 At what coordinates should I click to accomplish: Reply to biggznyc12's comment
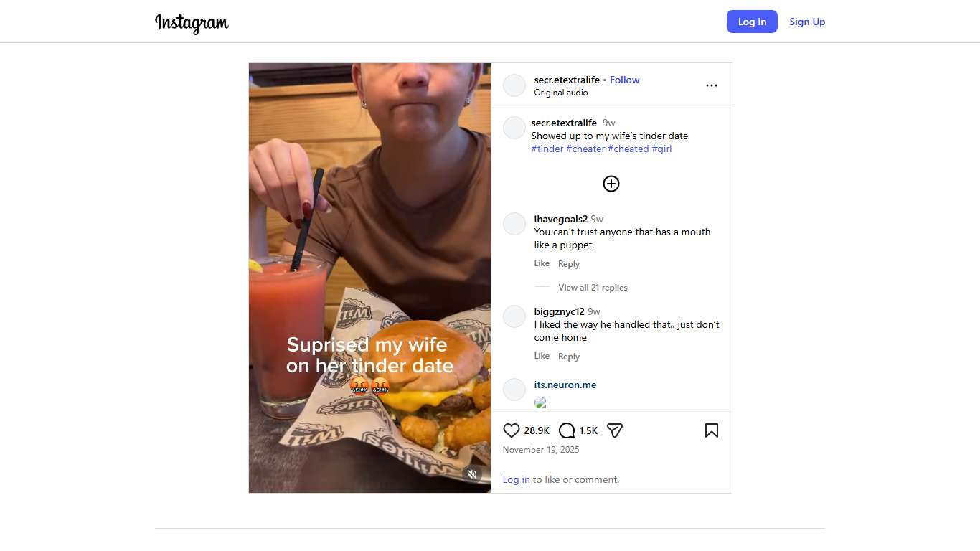569,357
